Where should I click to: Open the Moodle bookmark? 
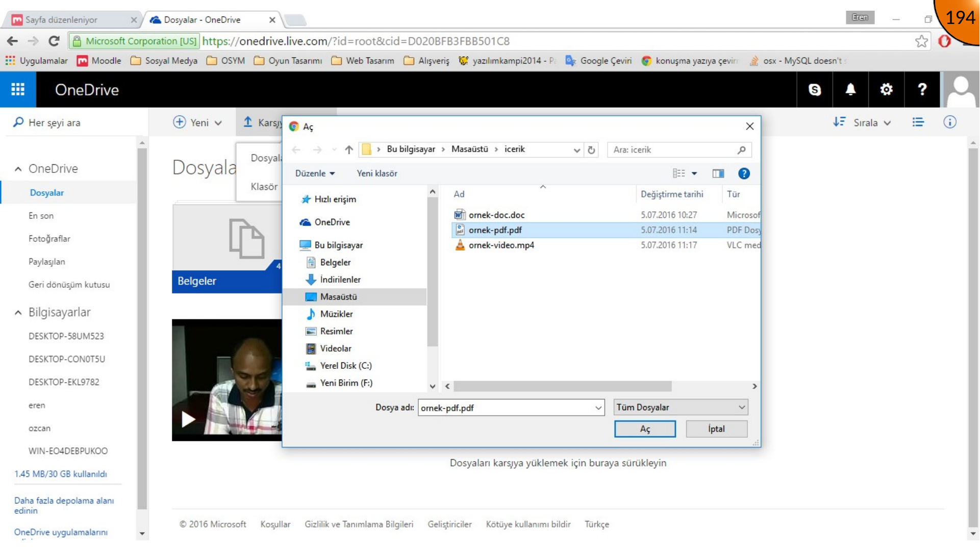click(99, 61)
